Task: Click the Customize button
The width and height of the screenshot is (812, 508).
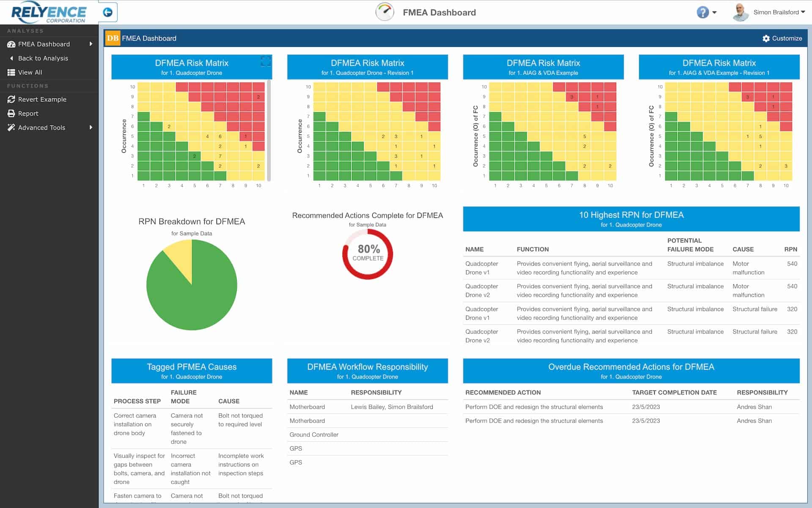Action: [782, 38]
